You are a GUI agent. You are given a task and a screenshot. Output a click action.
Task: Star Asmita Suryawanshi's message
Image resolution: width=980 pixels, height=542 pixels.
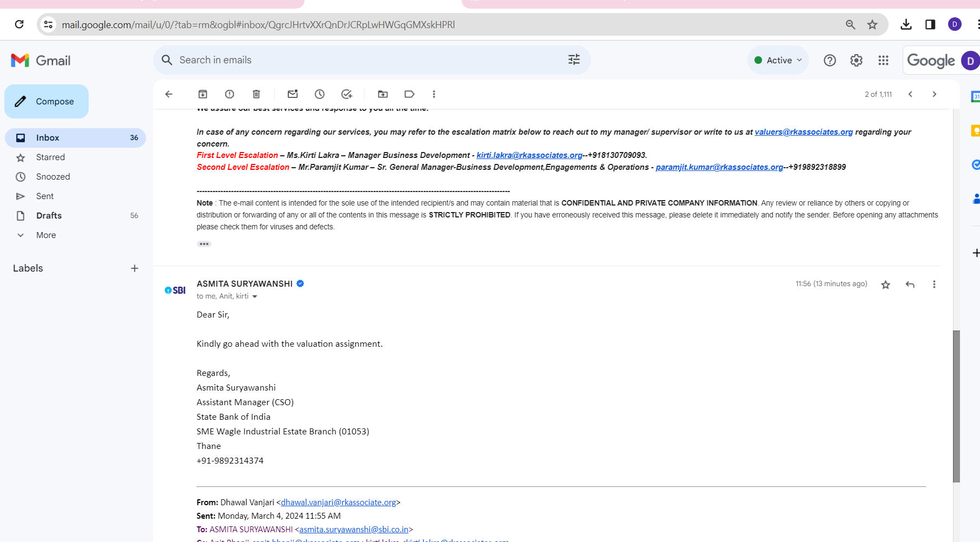point(885,285)
